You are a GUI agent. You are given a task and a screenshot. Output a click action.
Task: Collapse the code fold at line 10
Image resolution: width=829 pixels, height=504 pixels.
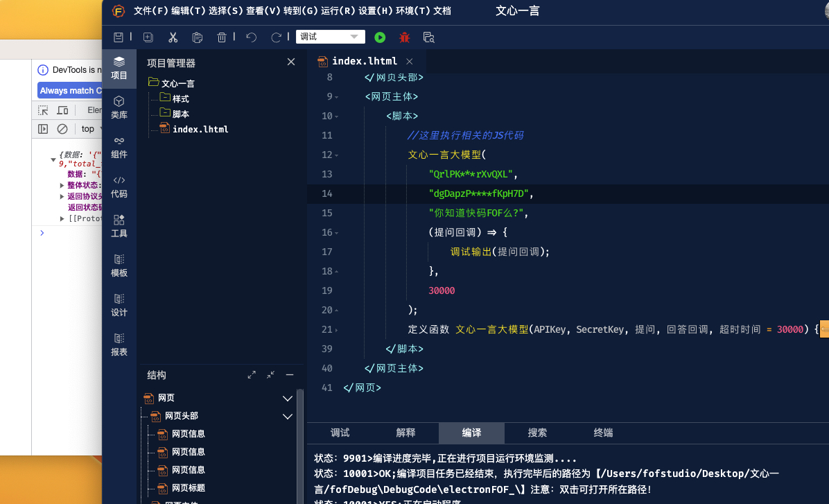point(337,116)
